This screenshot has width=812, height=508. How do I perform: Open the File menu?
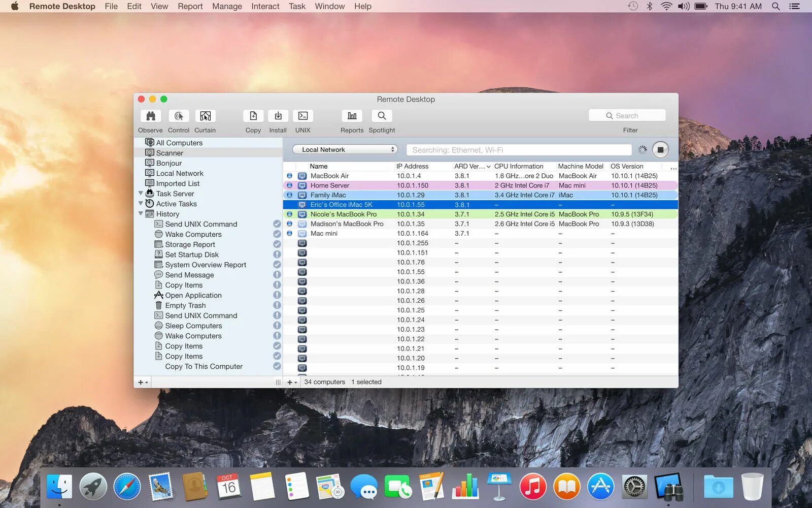point(111,6)
